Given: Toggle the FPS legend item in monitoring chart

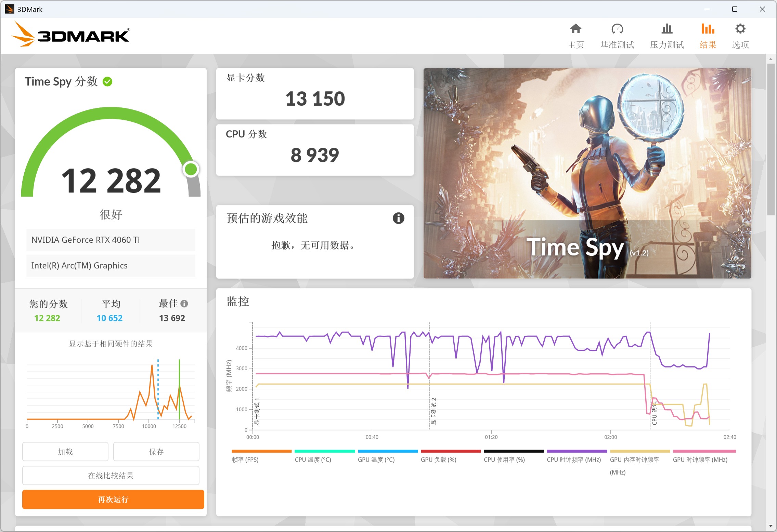Looking at the screenshot, I should pos(245,460).
